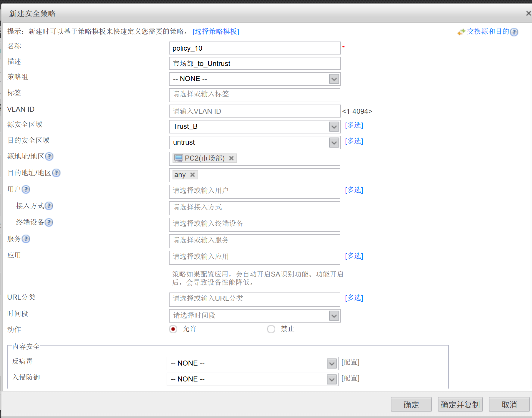Click the 确定 button
The width and height of the screenshot is (532, 418).
(411, 404)
